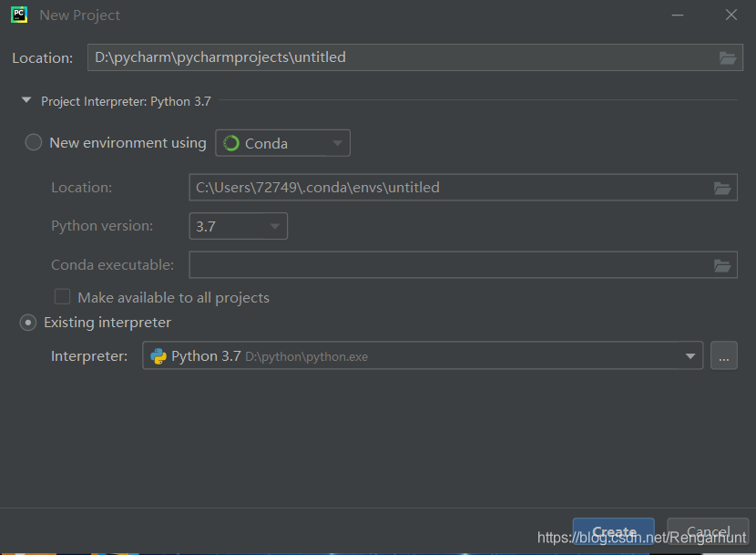Image resolution: width=756 pixels, height=555 pixels.
Task: Collapse the Project Interpreter section triangle
Action: (26, 100)
